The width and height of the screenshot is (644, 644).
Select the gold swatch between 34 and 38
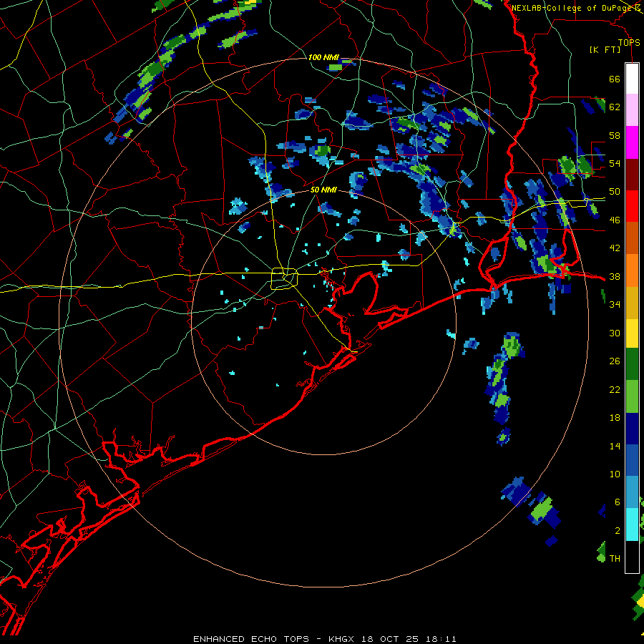coord(632,303)
